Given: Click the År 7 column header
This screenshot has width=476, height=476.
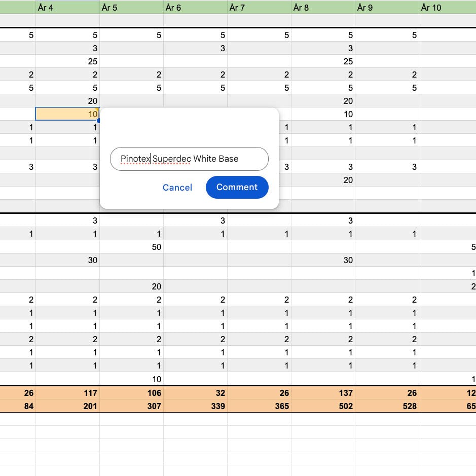Looking at the screenshot, I should coord(259,8).
